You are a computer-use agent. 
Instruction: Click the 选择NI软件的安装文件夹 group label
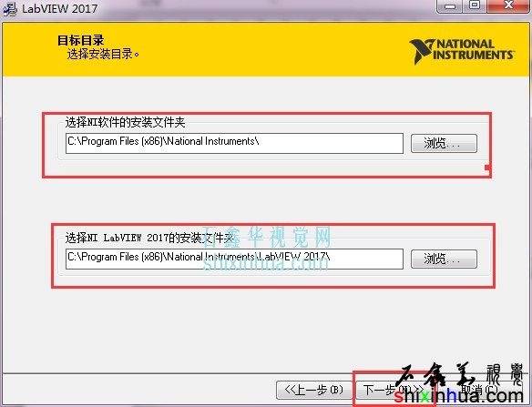point(125,122)
